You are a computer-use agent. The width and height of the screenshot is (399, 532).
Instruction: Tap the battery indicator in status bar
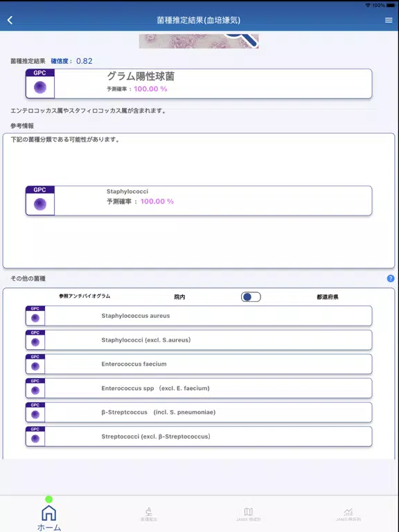391,6
